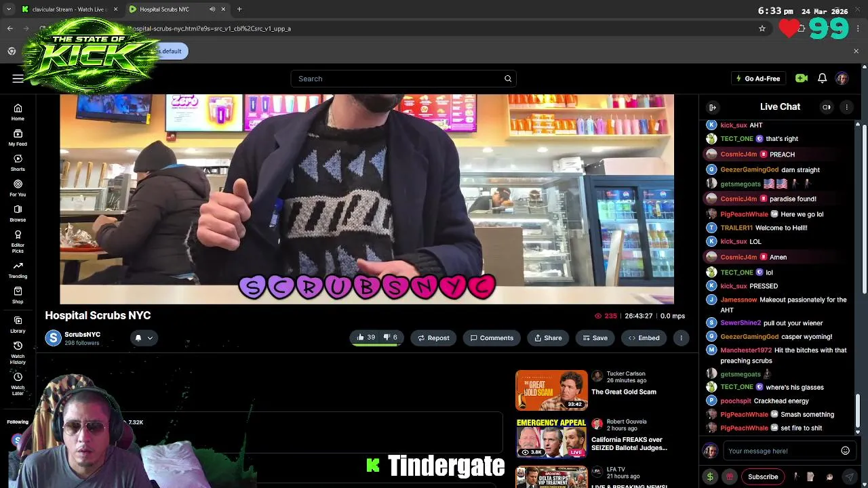Image resolution: width=868 pixels, height=488 pixels.
Task: Click the browser address bar URL
Action: [x=210, y=28]
